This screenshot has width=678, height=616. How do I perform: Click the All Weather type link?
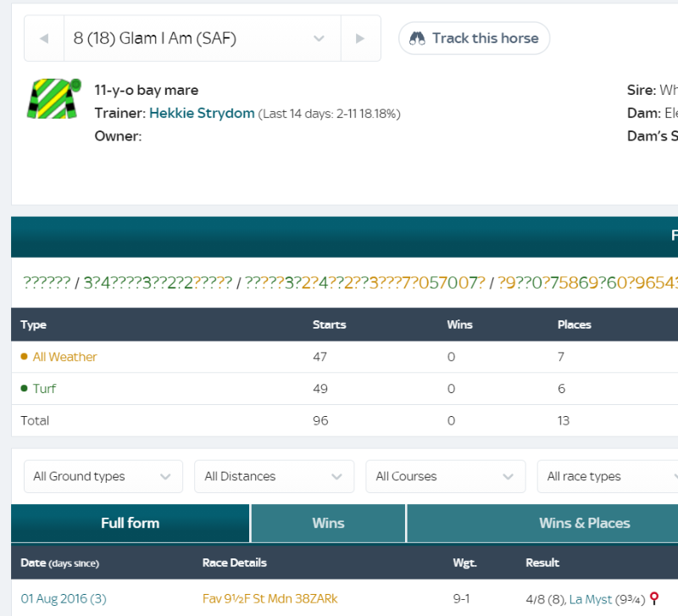(64, 357)
